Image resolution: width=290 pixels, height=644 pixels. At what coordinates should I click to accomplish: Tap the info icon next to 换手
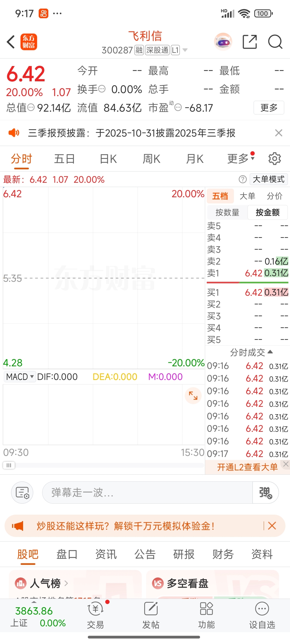pos(102,89)
